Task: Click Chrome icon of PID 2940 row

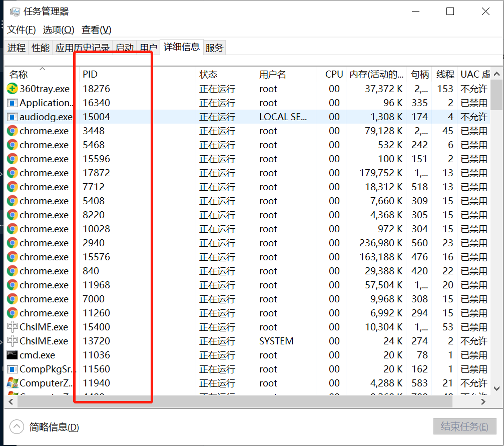Action: click(12, 243)
